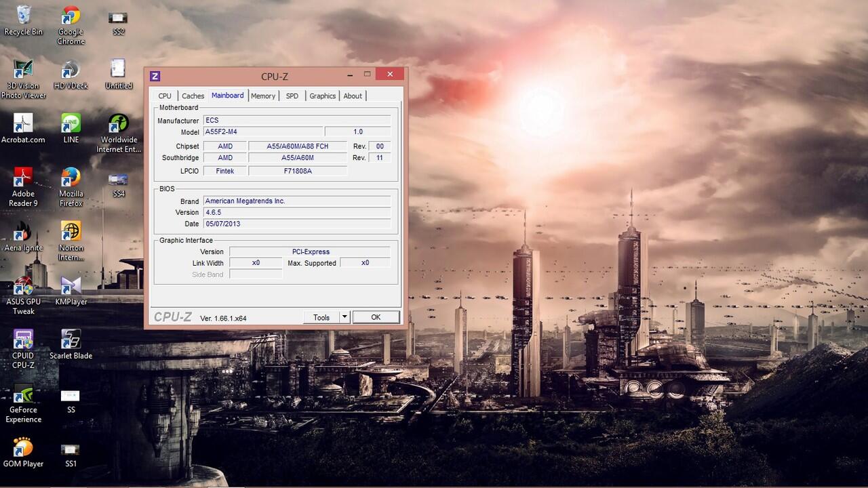Select the Mainboard tab
The width and height of the screenshot is (868, 488).
click(228, 96)
